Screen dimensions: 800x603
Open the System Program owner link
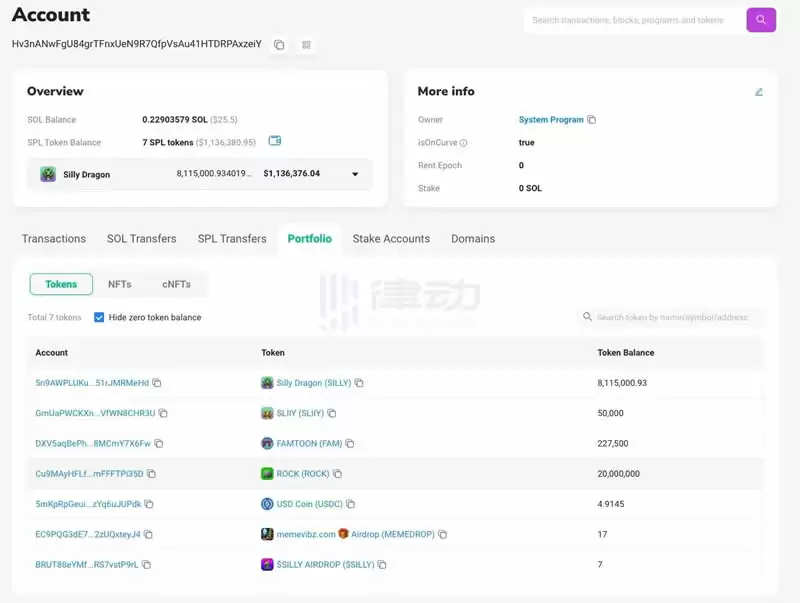[551, 120]
